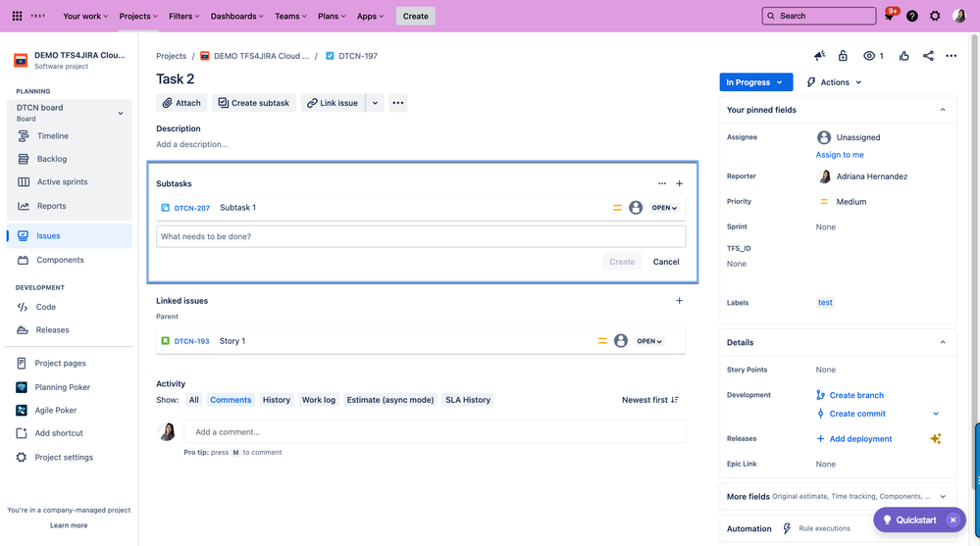Open the dropdown arrow next to Link issue
Screen dimensions: 980x546
(375, 103)
